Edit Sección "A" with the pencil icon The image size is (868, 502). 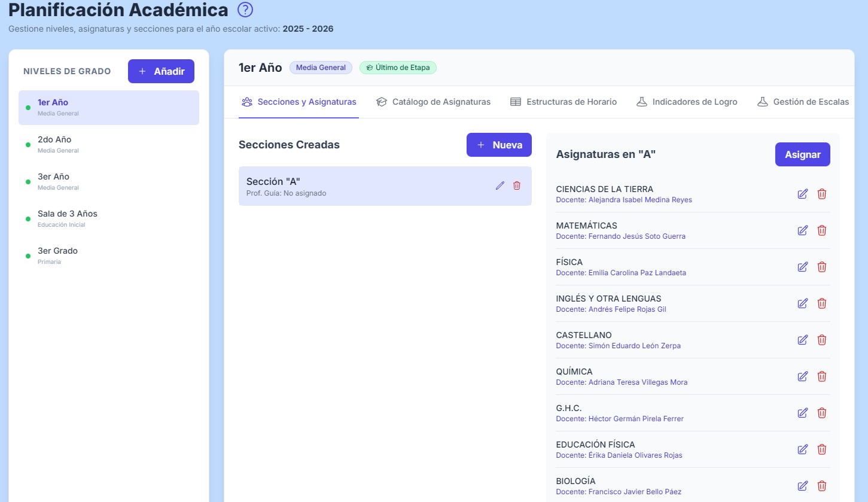click(500, 185)
